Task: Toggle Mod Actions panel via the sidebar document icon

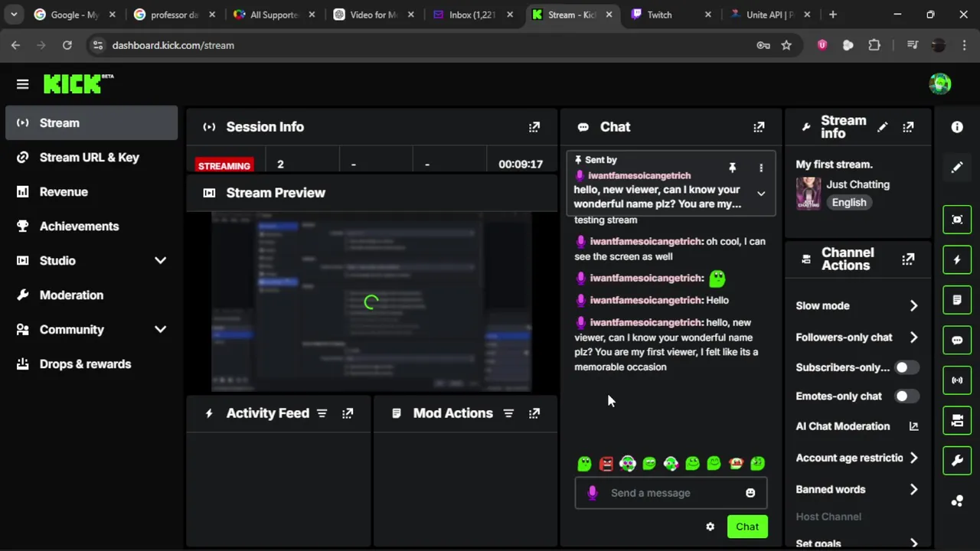Action: 957,300
